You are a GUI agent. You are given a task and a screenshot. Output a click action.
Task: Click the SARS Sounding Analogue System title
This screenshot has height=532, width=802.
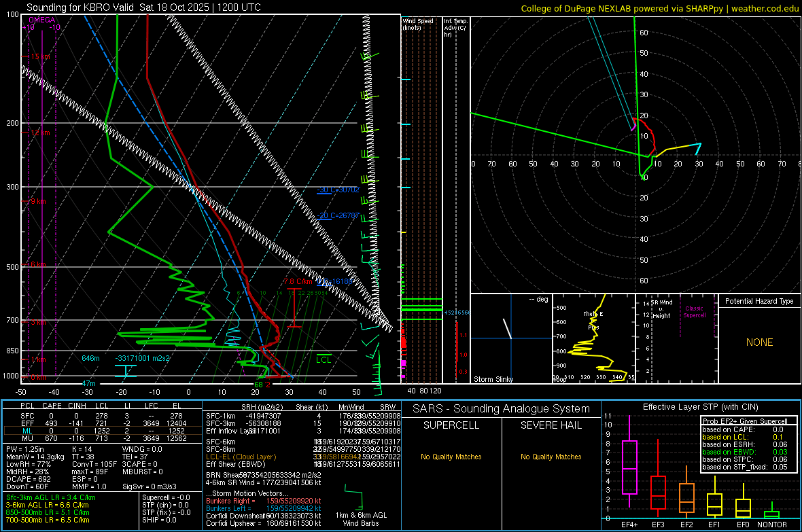point(502,409)
